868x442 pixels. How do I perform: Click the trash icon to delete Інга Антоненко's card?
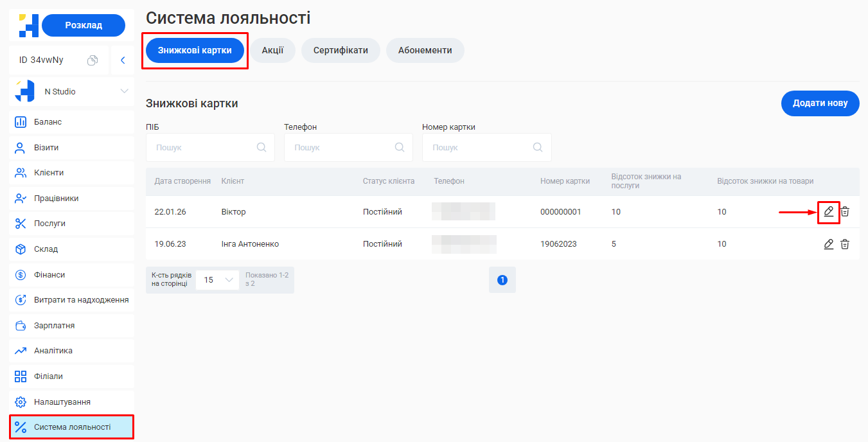(x=846, y=243)
